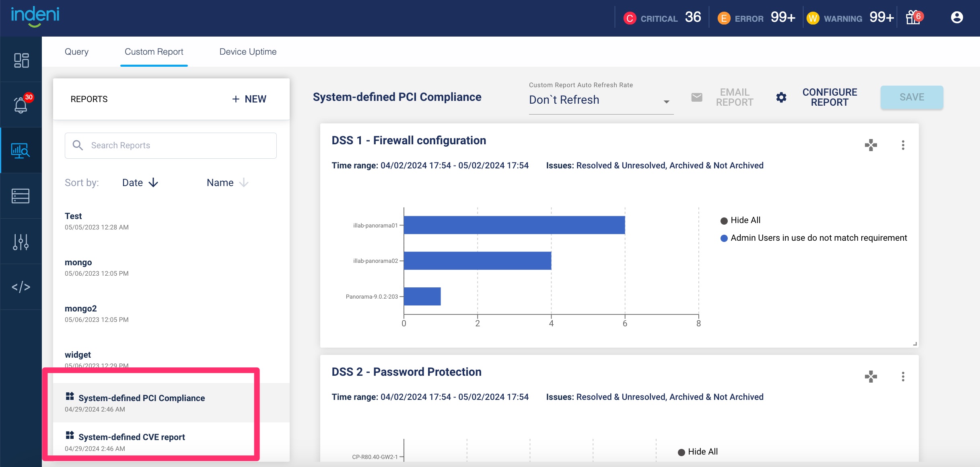
Task: Click the move icon on DSS 1 widget
Action: 871,145
